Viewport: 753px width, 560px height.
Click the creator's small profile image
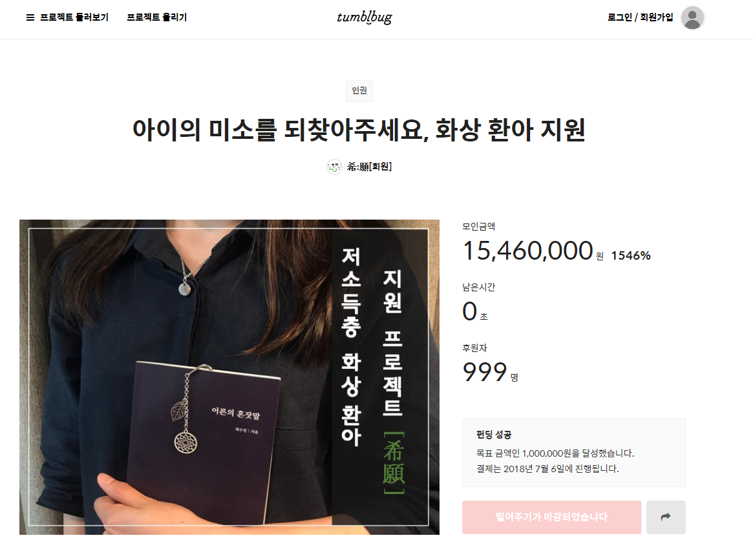pos(334,167)
